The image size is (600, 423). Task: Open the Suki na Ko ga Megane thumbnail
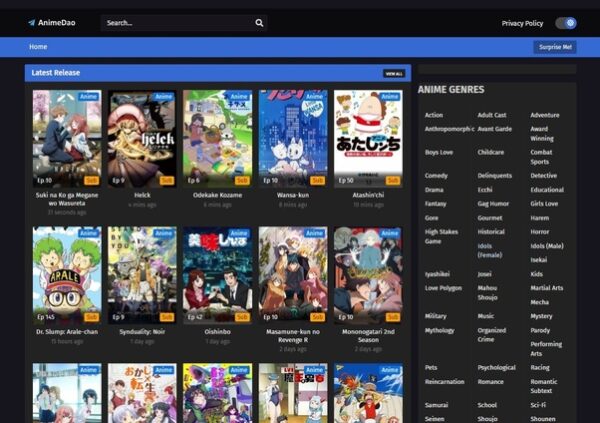(67, 139)
